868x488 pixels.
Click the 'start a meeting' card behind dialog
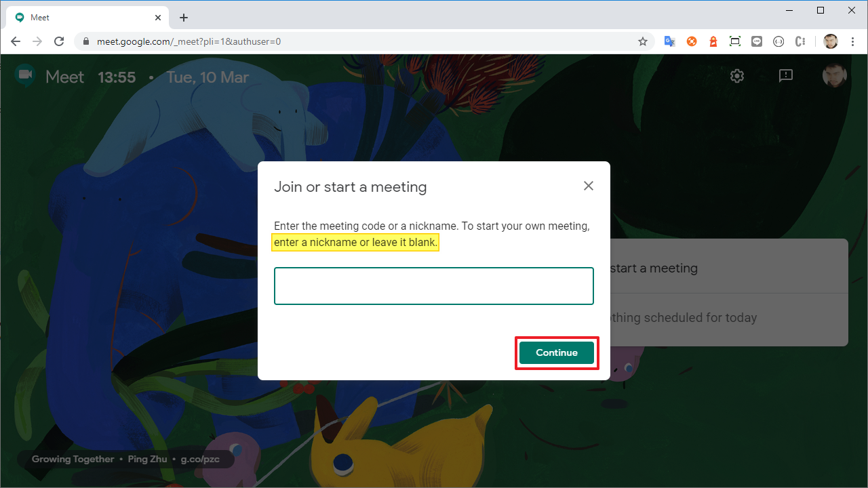(x=729, y=268)
